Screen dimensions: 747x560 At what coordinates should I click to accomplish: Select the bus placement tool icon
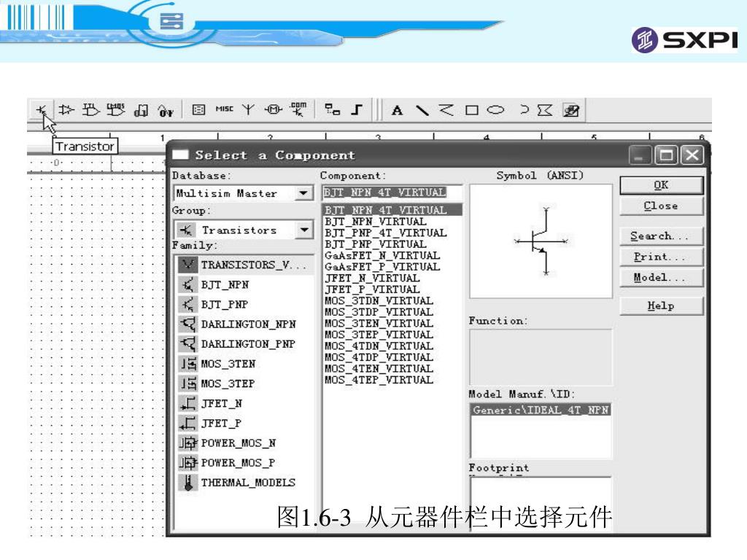[x=357, y=110]
